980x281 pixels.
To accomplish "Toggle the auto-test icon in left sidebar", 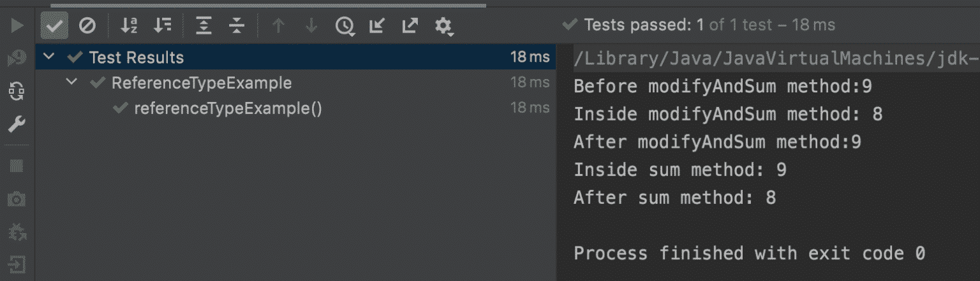I will tap(16, 91).
